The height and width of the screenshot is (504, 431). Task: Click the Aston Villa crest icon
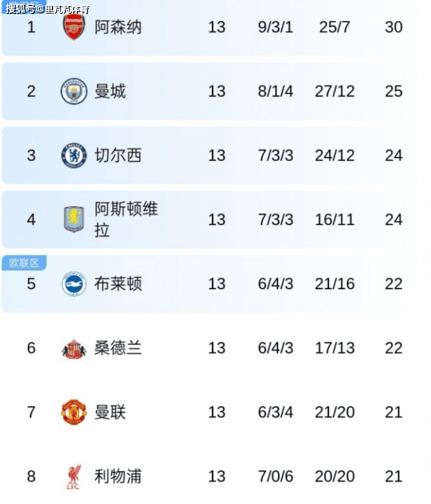point(74,220)
